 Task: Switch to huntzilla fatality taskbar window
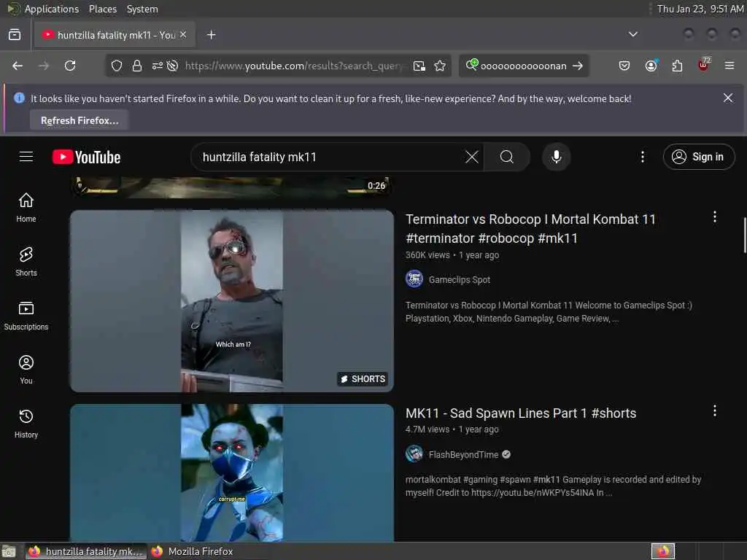(86, 551)
